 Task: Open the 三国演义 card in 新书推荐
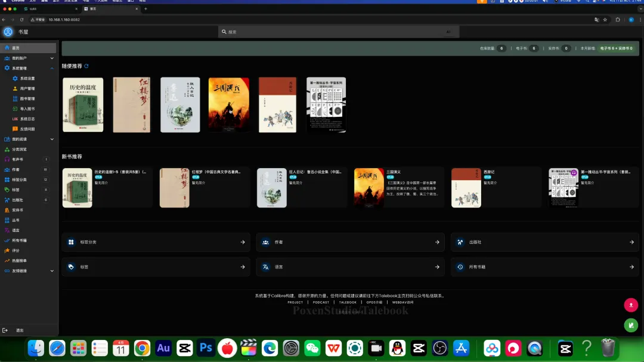[399, 188]
